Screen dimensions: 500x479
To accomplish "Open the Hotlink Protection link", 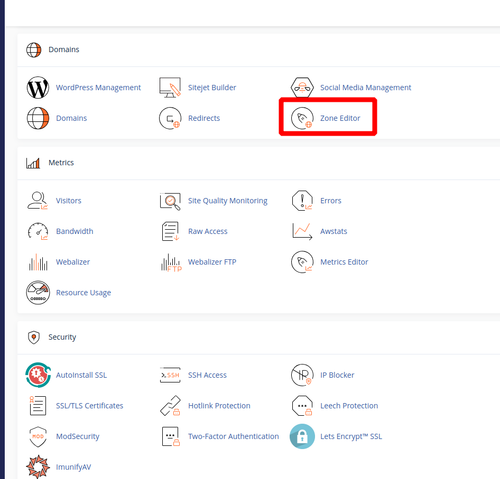I will [219, 406].
